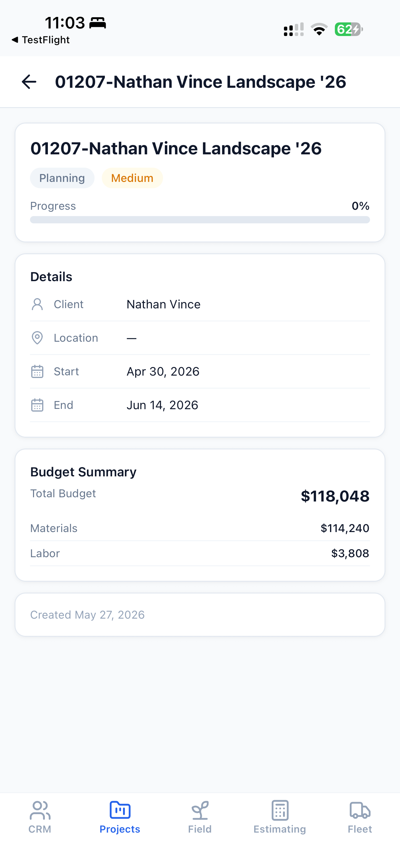
Task: Tap the back arrow in header
Action: tap(29, 82)
